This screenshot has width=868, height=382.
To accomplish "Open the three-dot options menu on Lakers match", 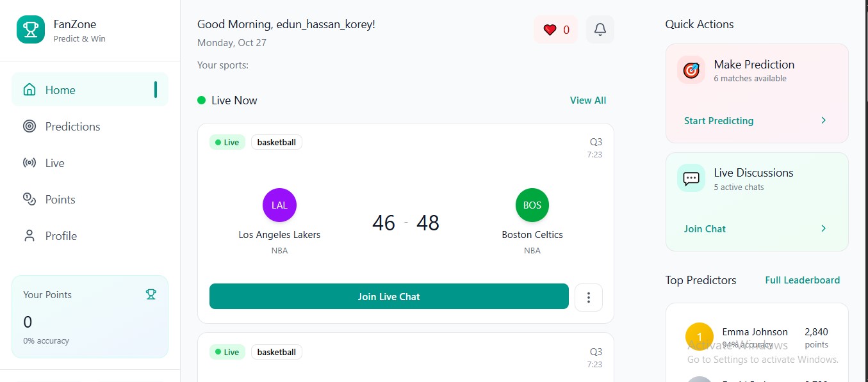I will pyautogui.click(x=589, y=297).
